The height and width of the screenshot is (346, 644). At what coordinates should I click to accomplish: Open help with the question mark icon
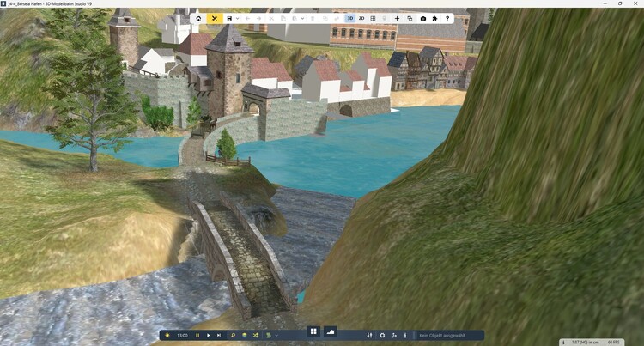point(447,18)
